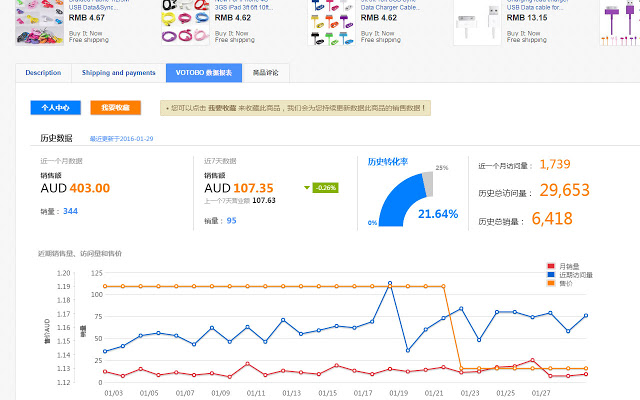The height and width of the screenshot is (400, 640).
Task: Click the pink cables product thumbnail at left
Action: [x=40, y=22]
